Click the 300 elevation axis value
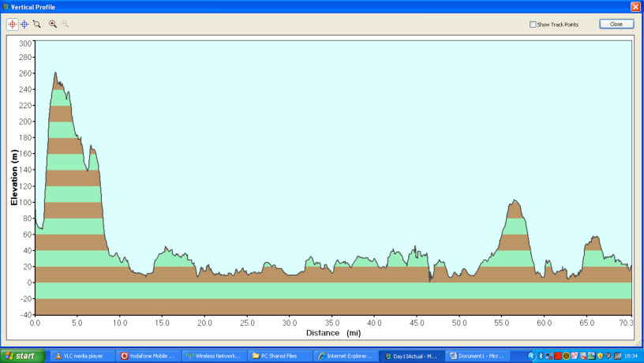Image resolution: width=644 pixels, height=363 pixels. (25, 43)
